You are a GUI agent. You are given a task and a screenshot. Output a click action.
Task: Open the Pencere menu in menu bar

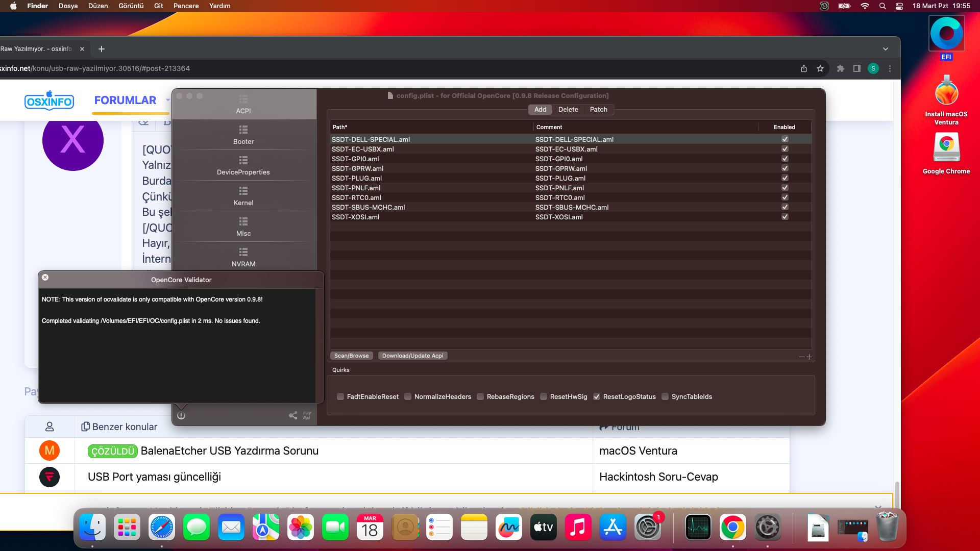(186, 6)
